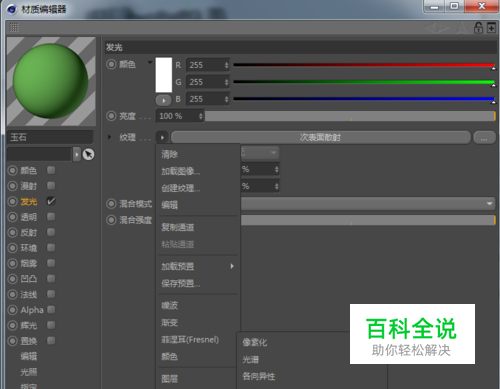Choose 颜色 from the texture menu
500x389 pixels.
coord(170,356)
